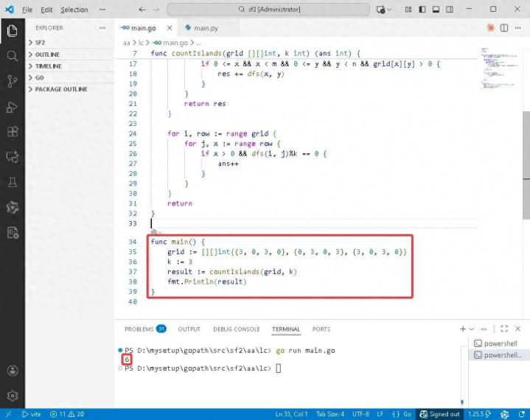Open the new terminal launch profile dropdown
530x420 pixels.
coord(473,329)
